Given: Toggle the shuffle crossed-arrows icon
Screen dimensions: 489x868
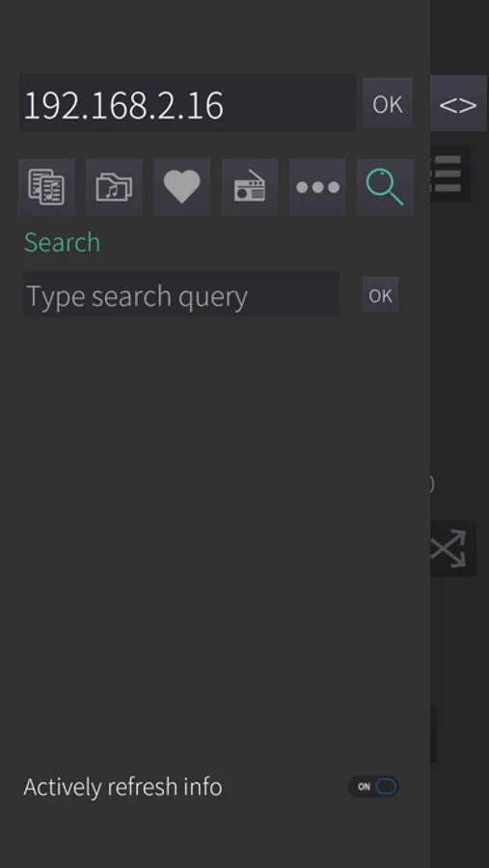Looking at the screenshot, I should [x=453, y=549].
